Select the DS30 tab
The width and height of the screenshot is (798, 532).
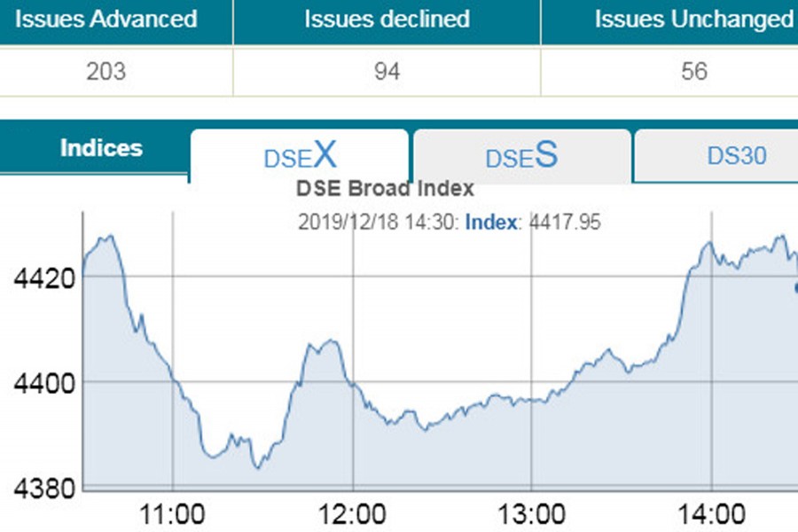[736, 156]
